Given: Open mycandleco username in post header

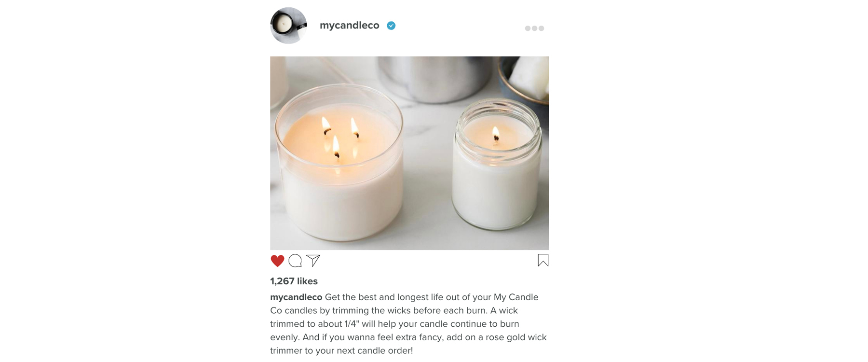Looking at the screenshot, I should 350,26.
